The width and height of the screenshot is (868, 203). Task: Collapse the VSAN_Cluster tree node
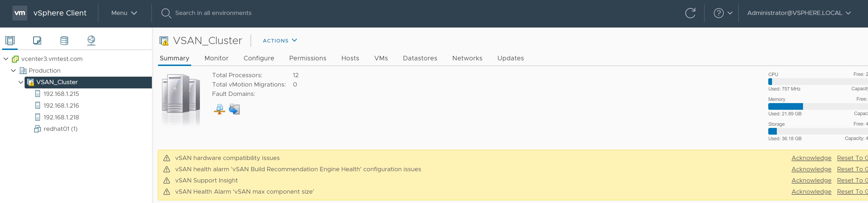21,82
